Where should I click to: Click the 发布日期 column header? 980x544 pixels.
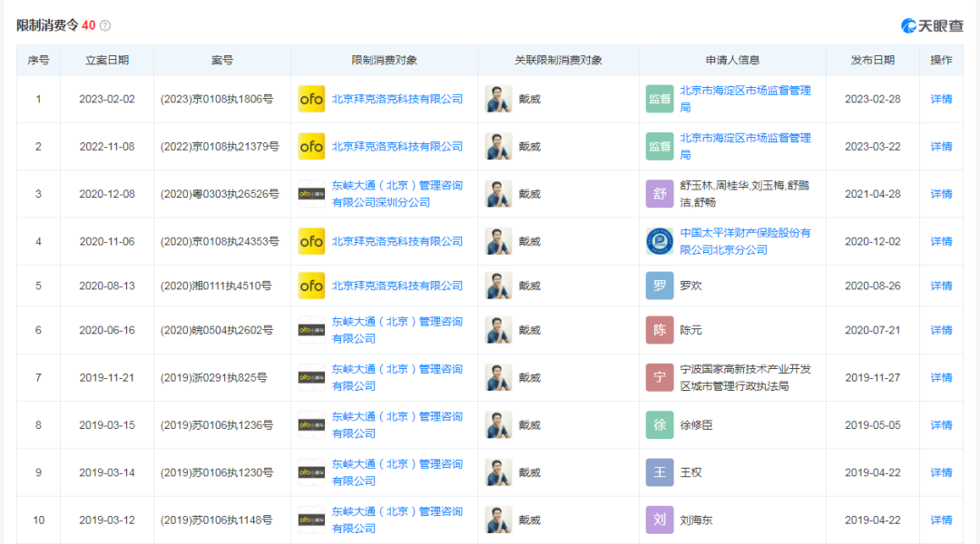[x=872, y=60]
